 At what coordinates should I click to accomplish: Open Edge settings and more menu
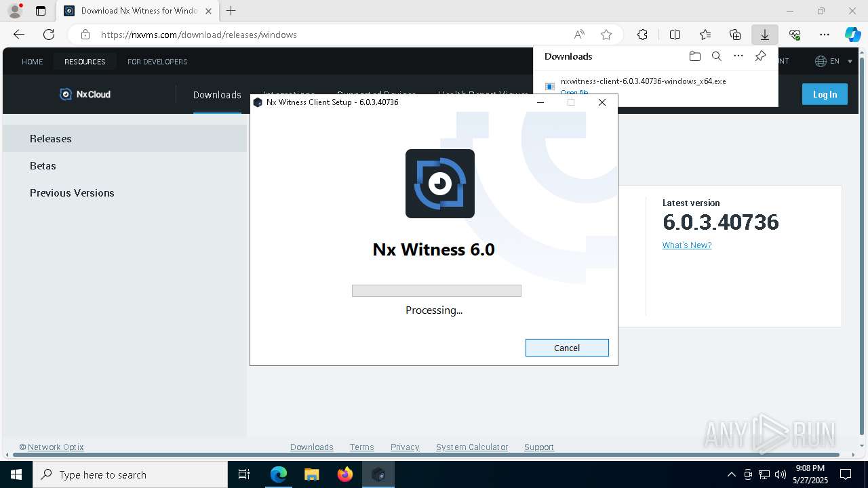click(x=825, y=35)
